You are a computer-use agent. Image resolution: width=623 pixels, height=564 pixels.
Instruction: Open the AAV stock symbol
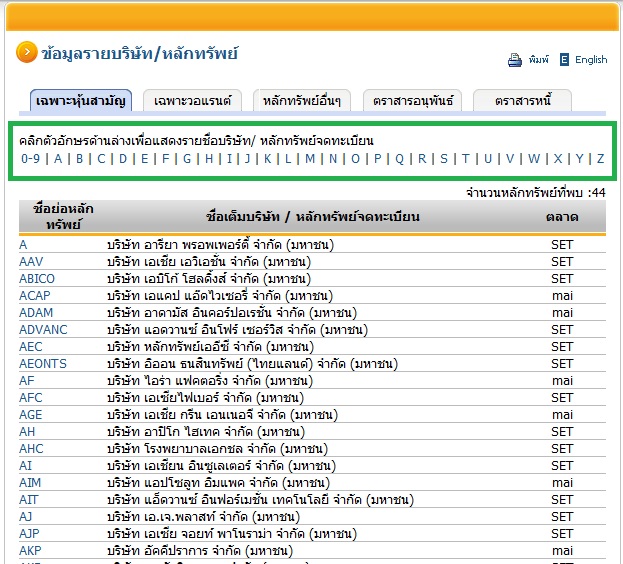pyautogui.click(x=31, y=262)
